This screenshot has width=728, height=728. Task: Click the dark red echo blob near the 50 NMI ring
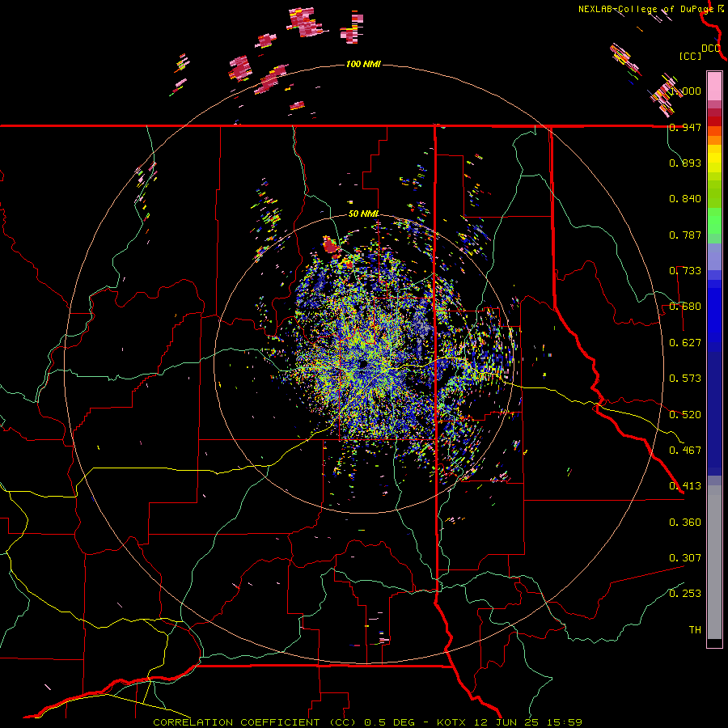pos(331,245)
